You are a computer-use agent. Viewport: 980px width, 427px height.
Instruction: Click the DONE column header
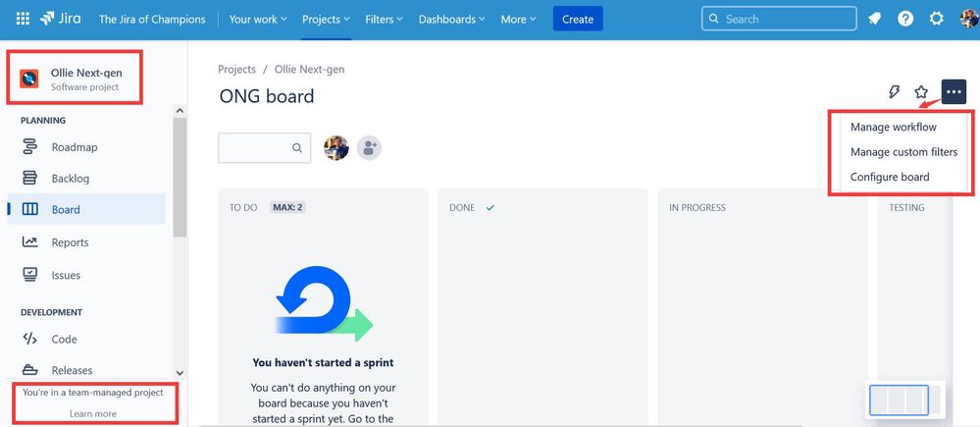pos(462,207)
